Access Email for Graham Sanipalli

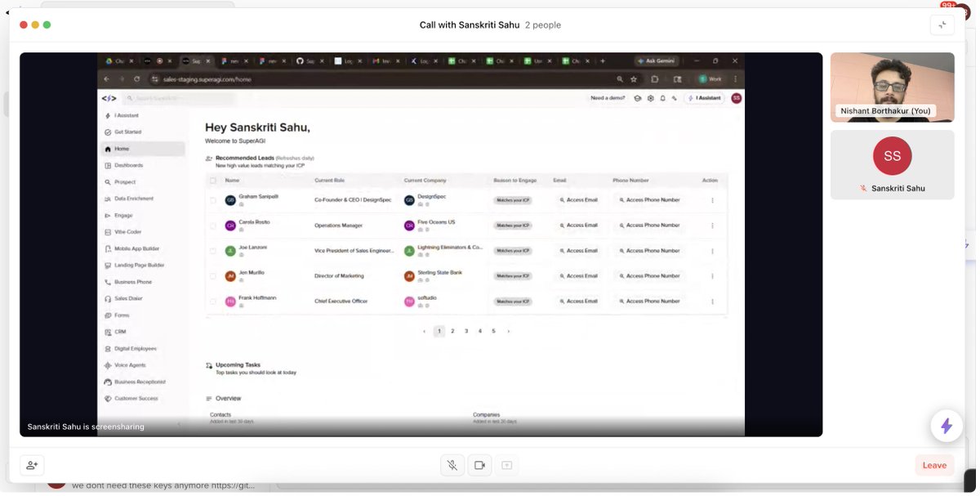[578, 200]
